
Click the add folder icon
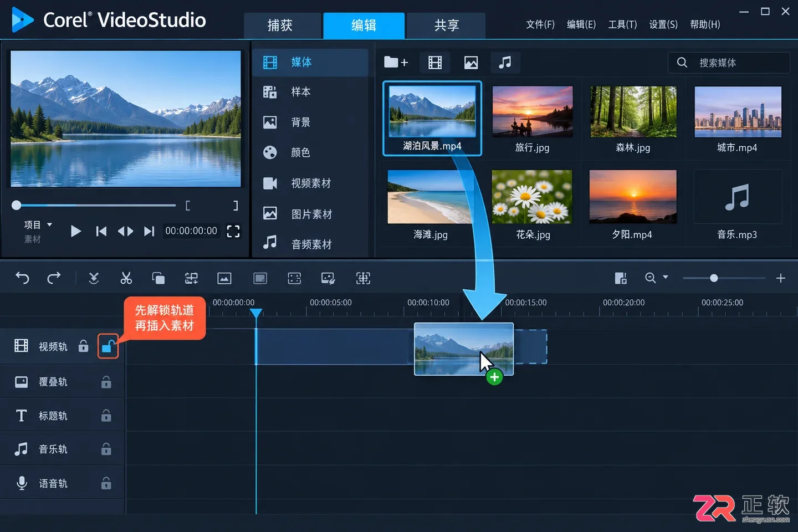click(396, 62)
